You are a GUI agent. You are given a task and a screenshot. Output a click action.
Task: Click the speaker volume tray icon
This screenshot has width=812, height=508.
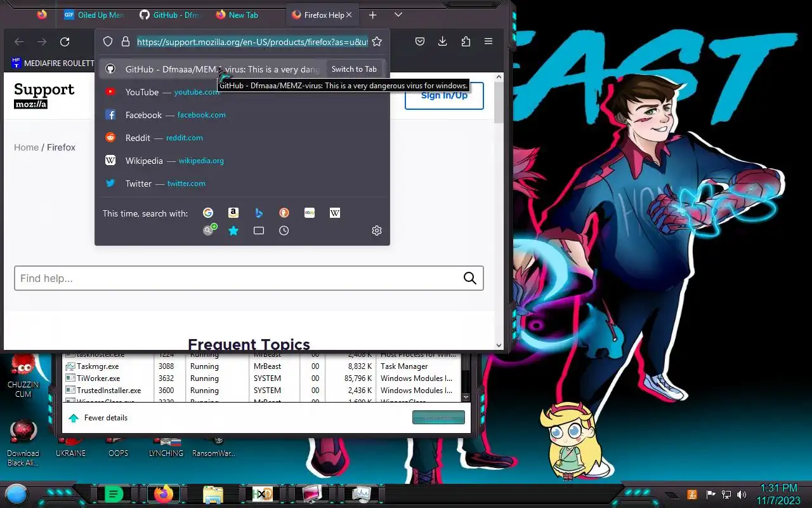click(x=742, y=495)
